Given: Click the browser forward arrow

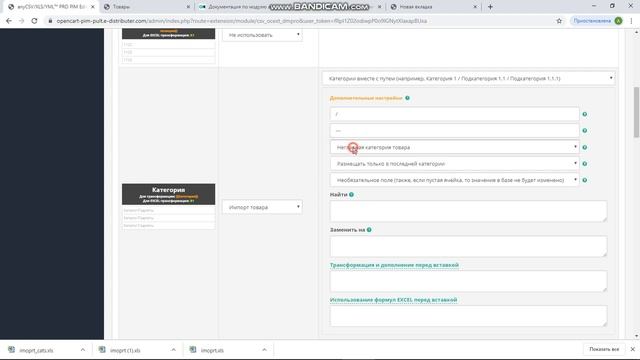Looking at the screenshot, I should coord(21,21).
